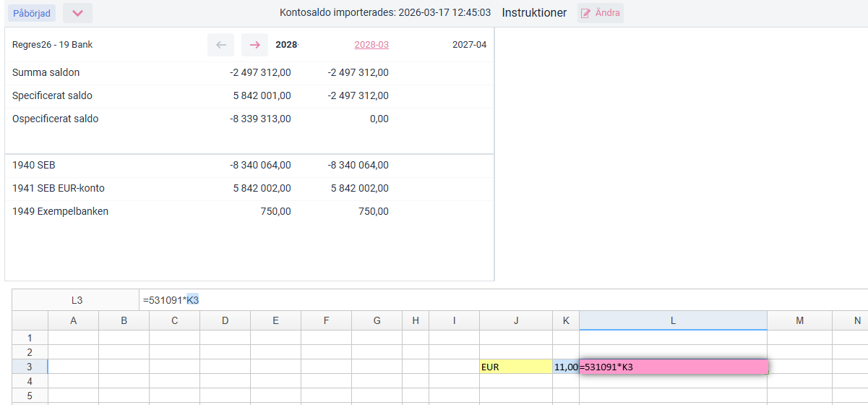Select the 1949 Exempelbanken account row
Viewport: 868px width, 405px height.
point(60,211)
